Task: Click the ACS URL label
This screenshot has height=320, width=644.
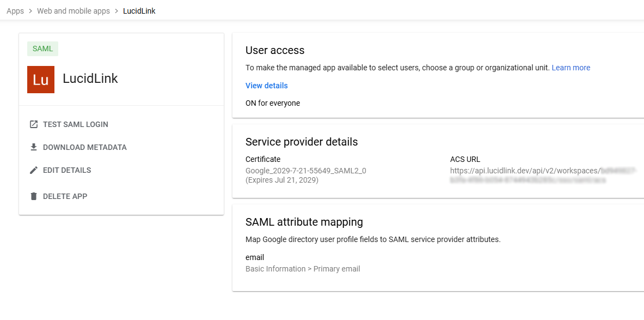Action: (x=465, y=159)
